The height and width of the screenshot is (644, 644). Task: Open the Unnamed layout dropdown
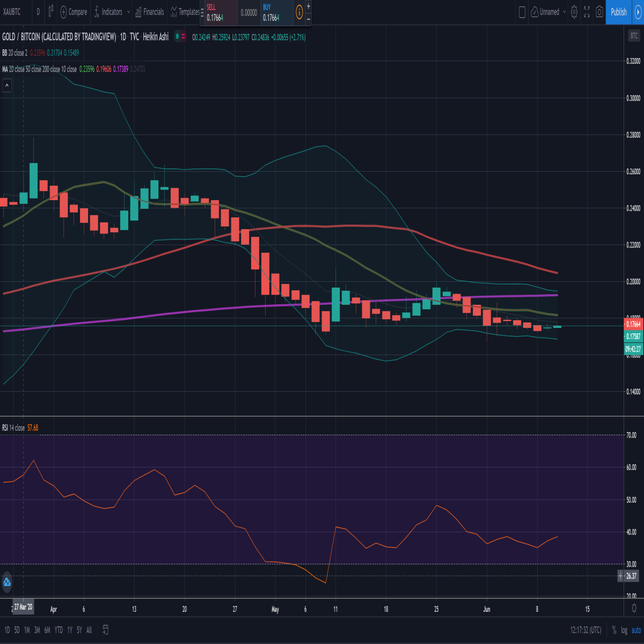(x=548, y=12)
